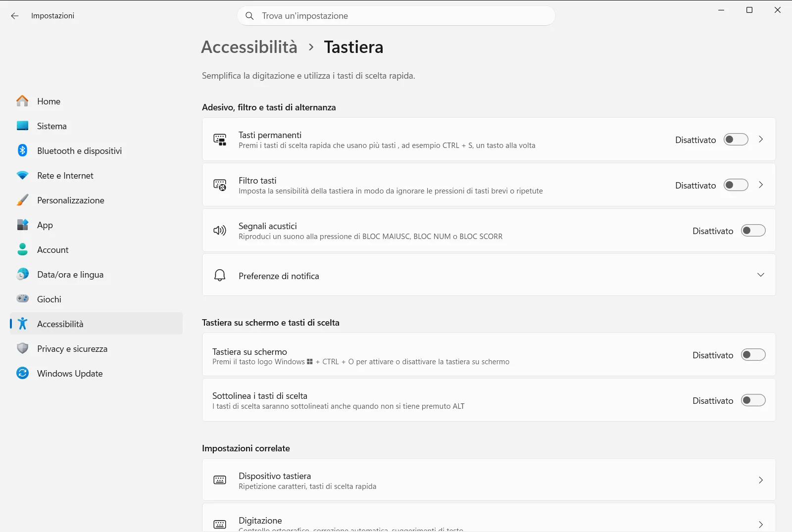The width and height of the screenshot is (792, 532).
Task: Click the Tasti permanenti keyboard icon
Action: tap(220, 140)
